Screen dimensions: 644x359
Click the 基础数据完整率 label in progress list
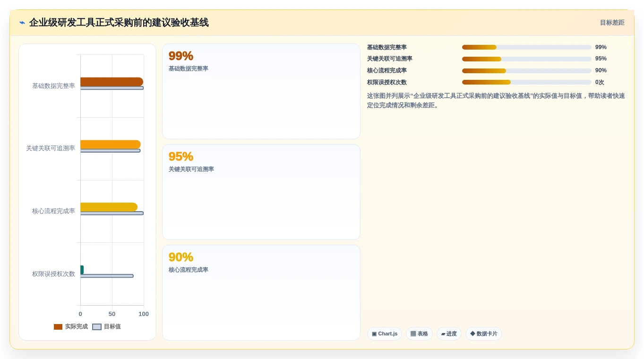[387, 47]
